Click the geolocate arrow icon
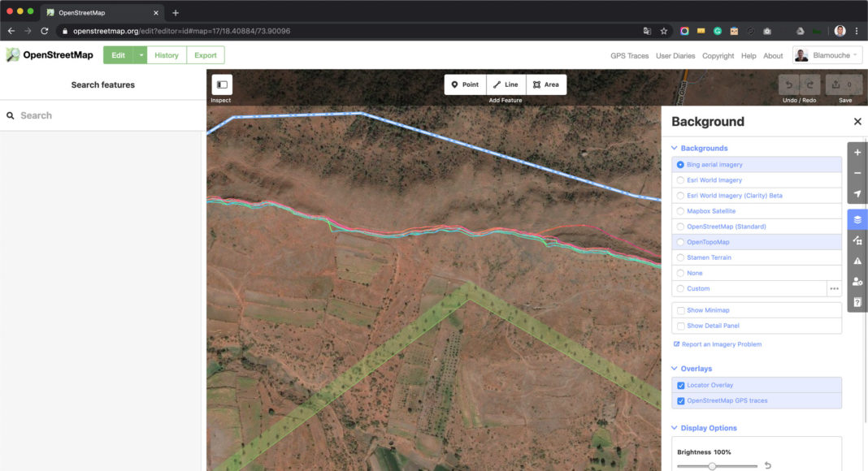 tap(857, 194)
